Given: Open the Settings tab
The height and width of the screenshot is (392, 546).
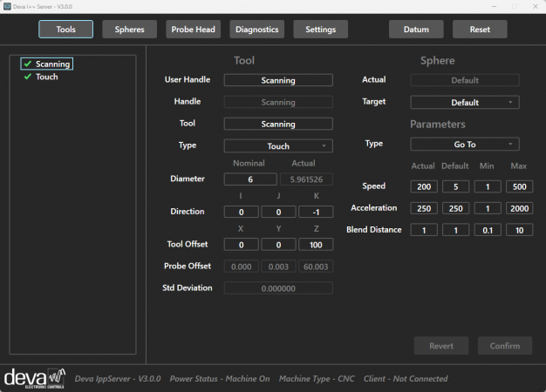Looking at the screenshot, I should coord(320,30).
